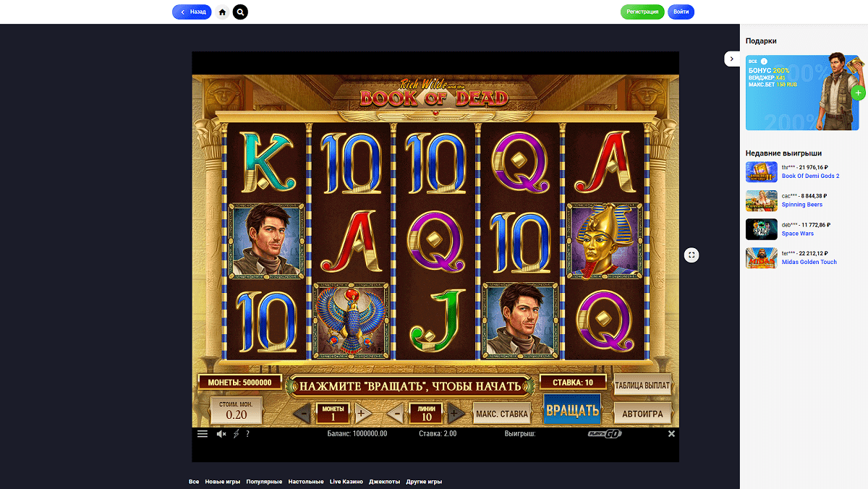Decrease coins with minus arrow

point(303,414)
